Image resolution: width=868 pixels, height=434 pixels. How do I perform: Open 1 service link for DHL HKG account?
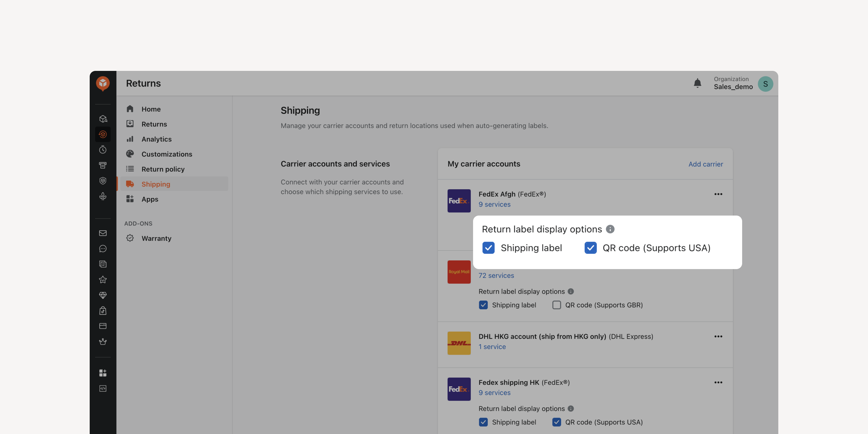(x=492, y=347)
